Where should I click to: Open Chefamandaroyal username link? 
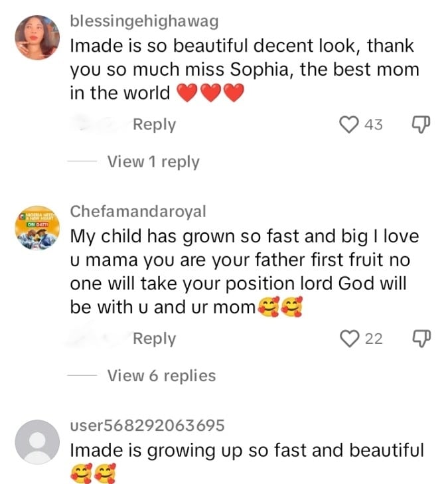(138, 212)
